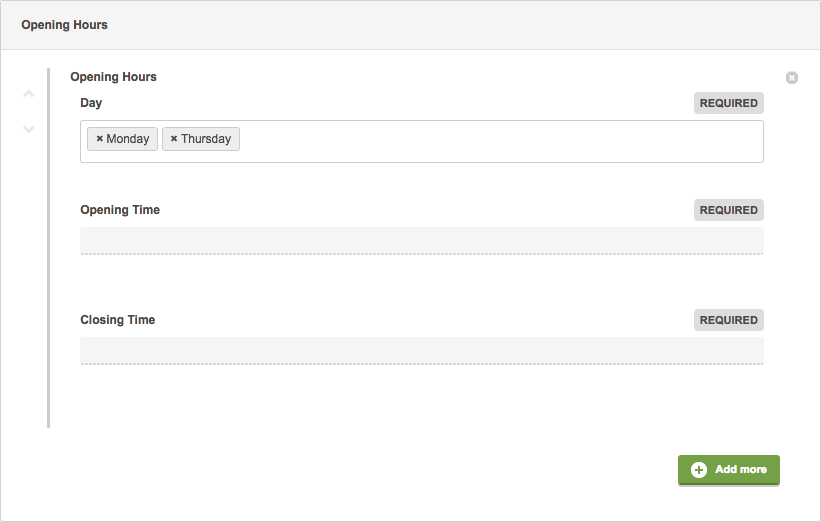Move opening hours entry down with chevron
Viewport: 821px width, 522px height.
[29, 129]
